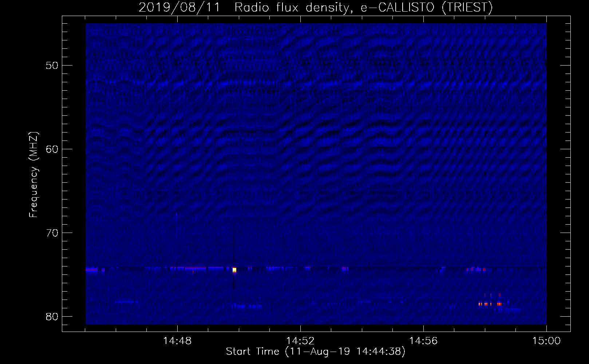The height and width of the screenshot is (364, 589).
Task: Click the 70 frequency tick label
Action: pos(52,233)
